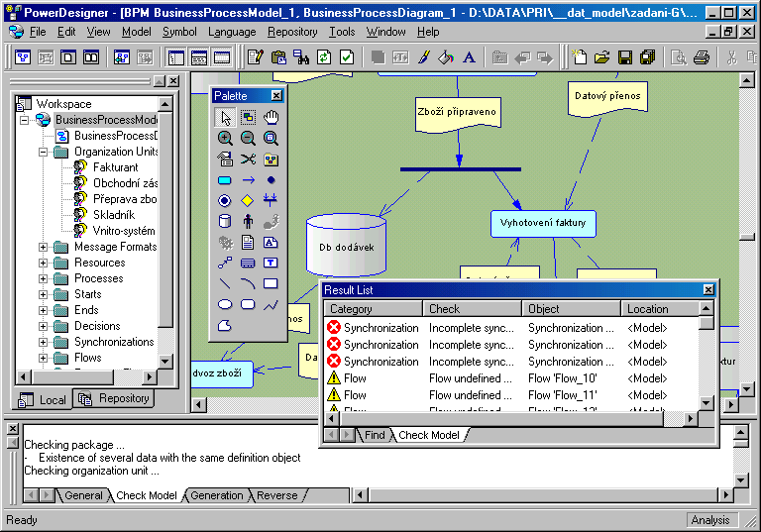Image resolution: width=761 pixels, height=532 pixels.
Task: Click the Location column header
Action: (660, 309)
